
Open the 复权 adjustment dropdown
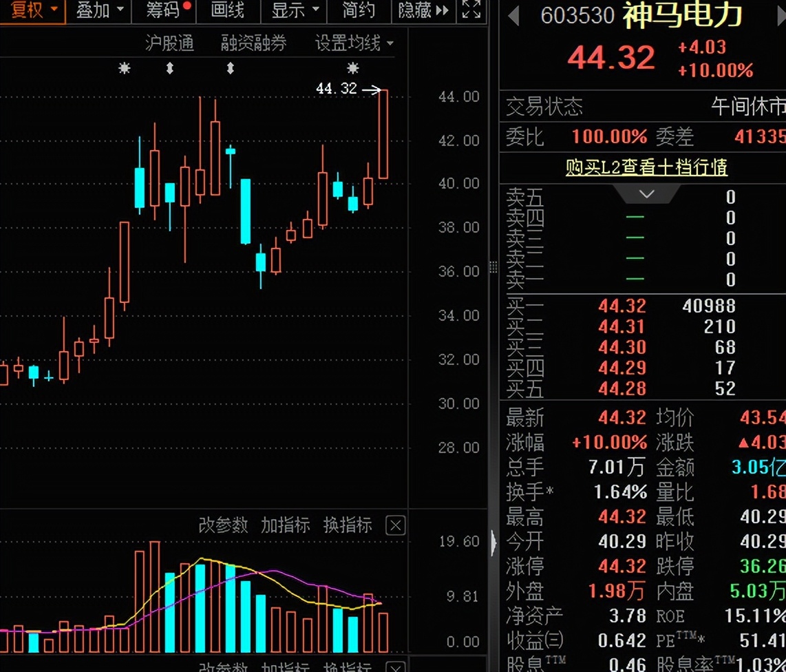(33, 10)
